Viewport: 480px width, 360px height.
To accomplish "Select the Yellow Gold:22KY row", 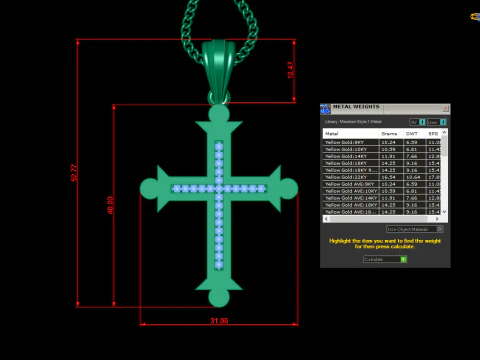I will 382,177.
